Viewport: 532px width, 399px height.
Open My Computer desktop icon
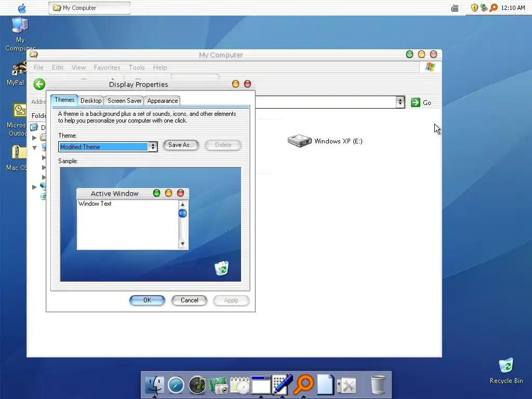20,34
